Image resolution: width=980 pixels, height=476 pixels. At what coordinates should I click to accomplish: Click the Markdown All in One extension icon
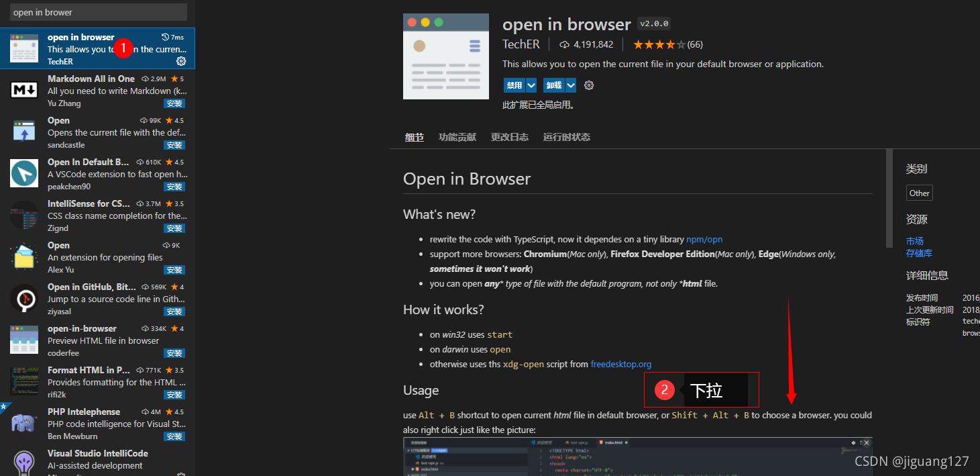point(24,90)
